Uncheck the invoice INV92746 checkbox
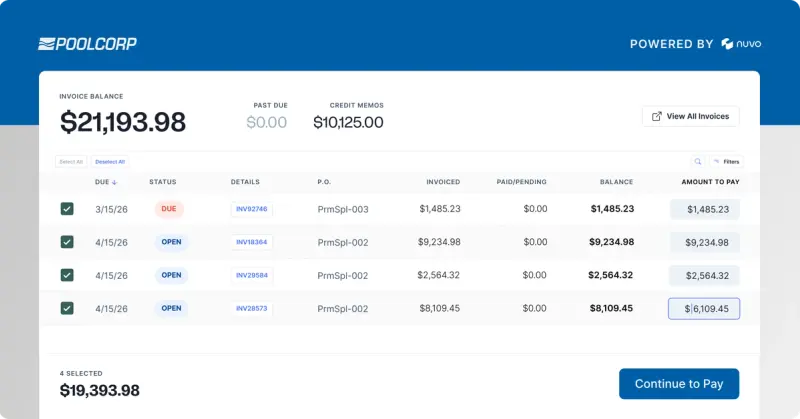 [x=67, y=209]
